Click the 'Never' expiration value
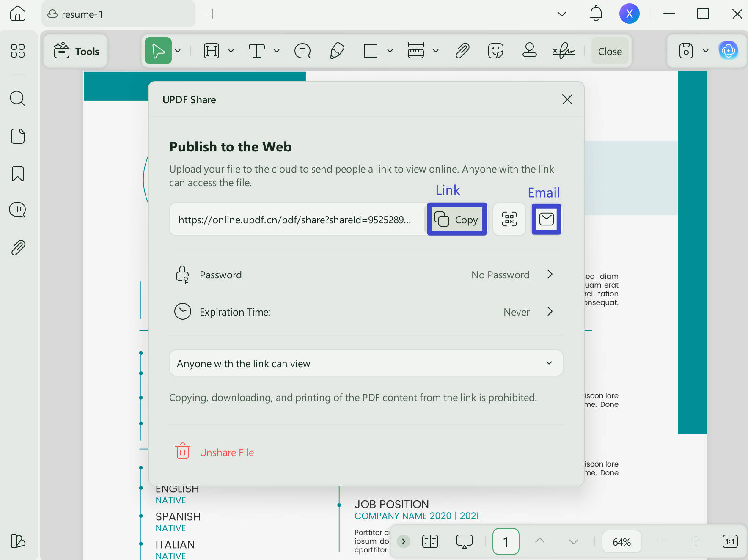The width and height of the screenshot is (748, 560). tap(517, 312)
